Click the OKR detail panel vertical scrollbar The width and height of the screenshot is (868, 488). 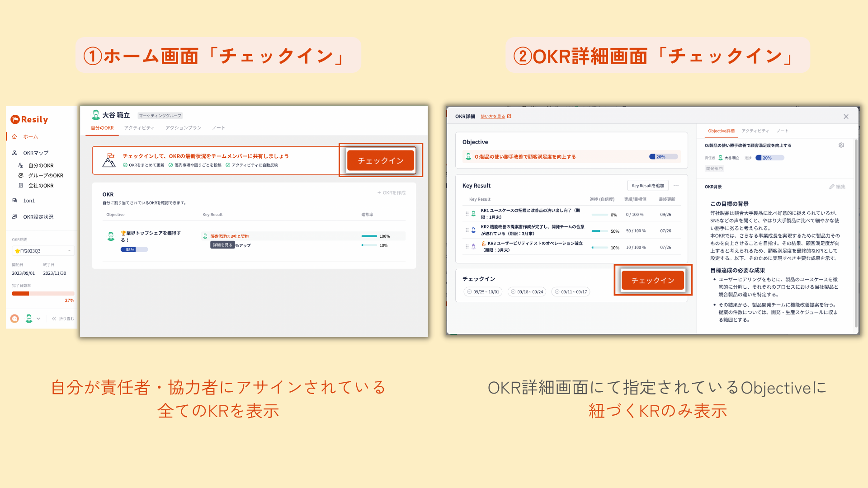pyautogui.click(x=856, y=233)
